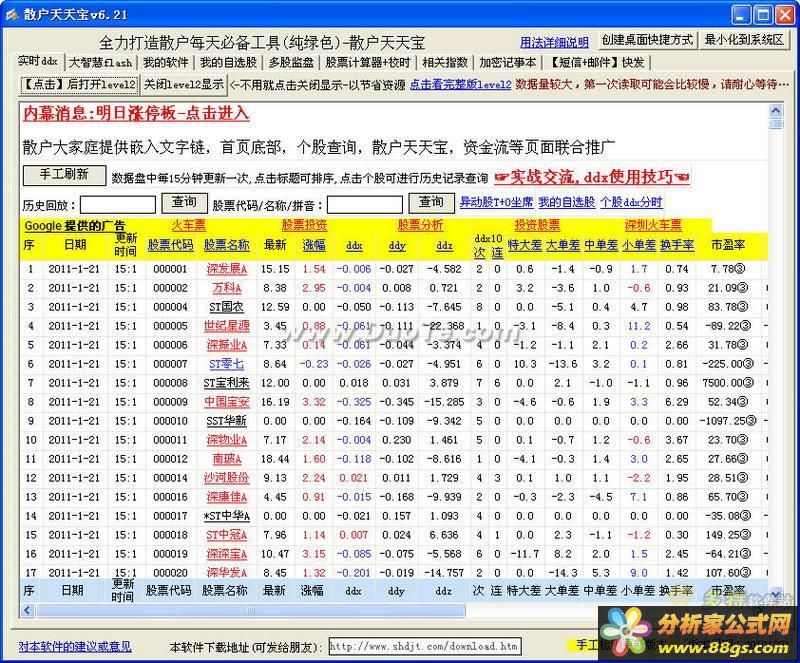Click 投资股票 ad link

[x=537, y=225]
